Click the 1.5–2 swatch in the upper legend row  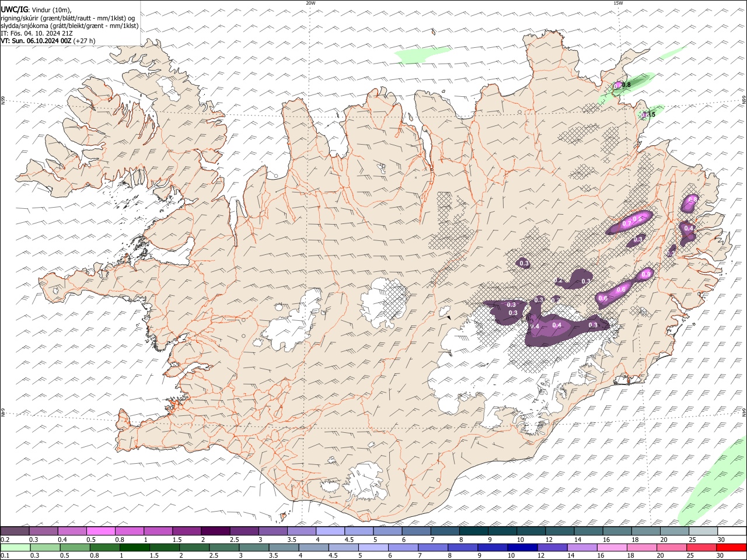(x=187, y=531)
